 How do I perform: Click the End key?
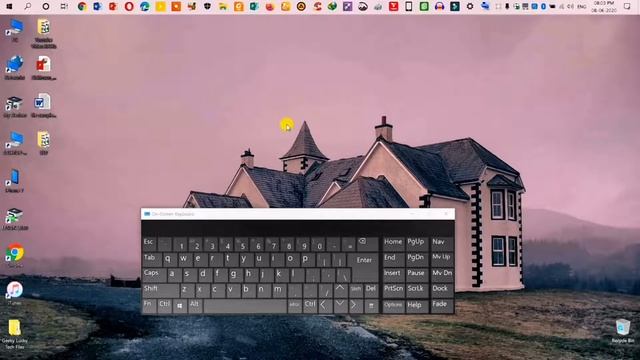(393, 259)
